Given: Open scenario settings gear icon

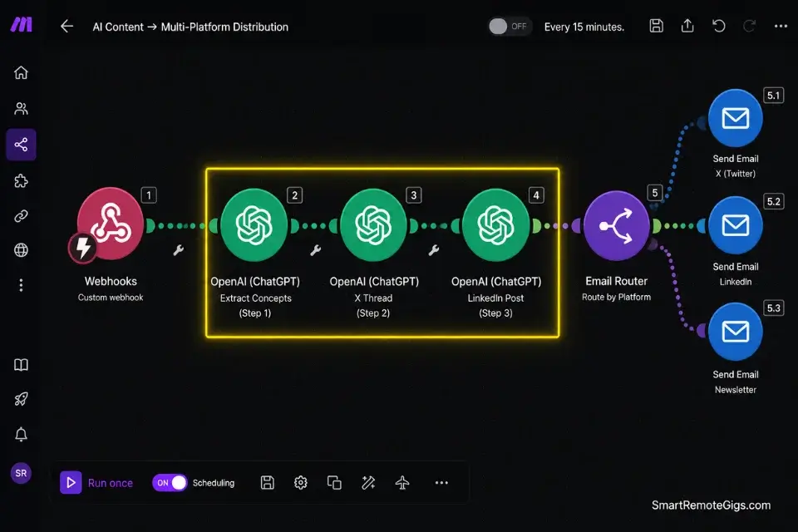Looking at the screenshot, I should click(301, 483).
